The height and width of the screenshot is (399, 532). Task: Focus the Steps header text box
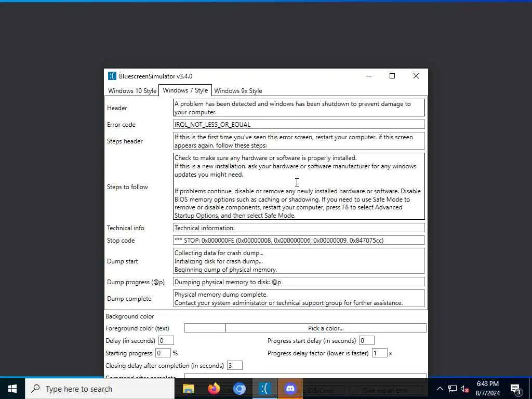(x=299, y=141)
